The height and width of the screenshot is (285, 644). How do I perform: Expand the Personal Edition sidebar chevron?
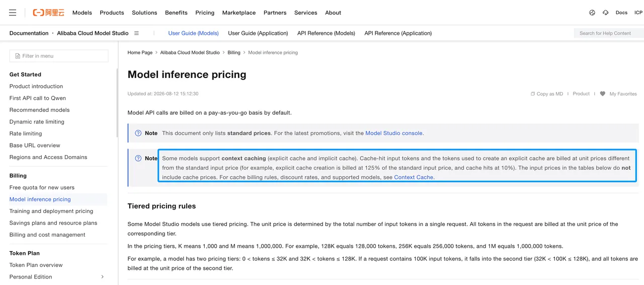[x=103, y=277]
